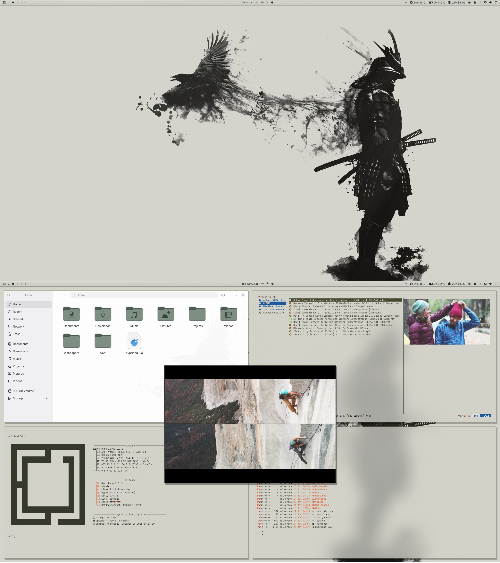500x563 pixels.
Task: Click the climbing video in the floating player
Action: 250,424
